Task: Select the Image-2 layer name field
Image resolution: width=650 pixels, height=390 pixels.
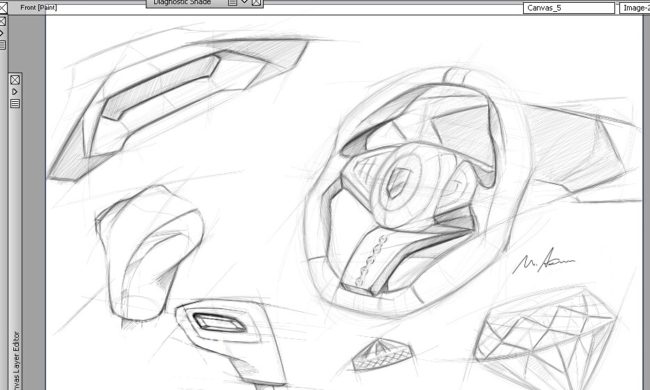Action: [x=635, y=8]
